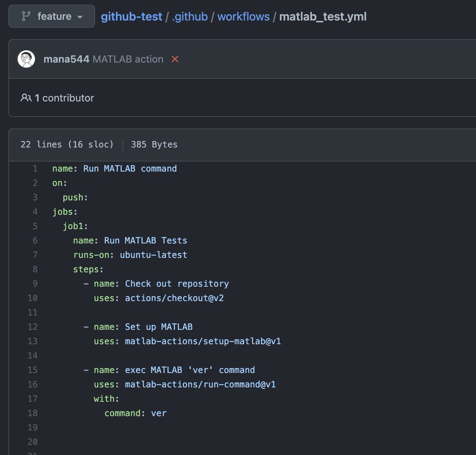Open the feature branch dropdown
Screen dimensions: 476x455
(52, 16)
